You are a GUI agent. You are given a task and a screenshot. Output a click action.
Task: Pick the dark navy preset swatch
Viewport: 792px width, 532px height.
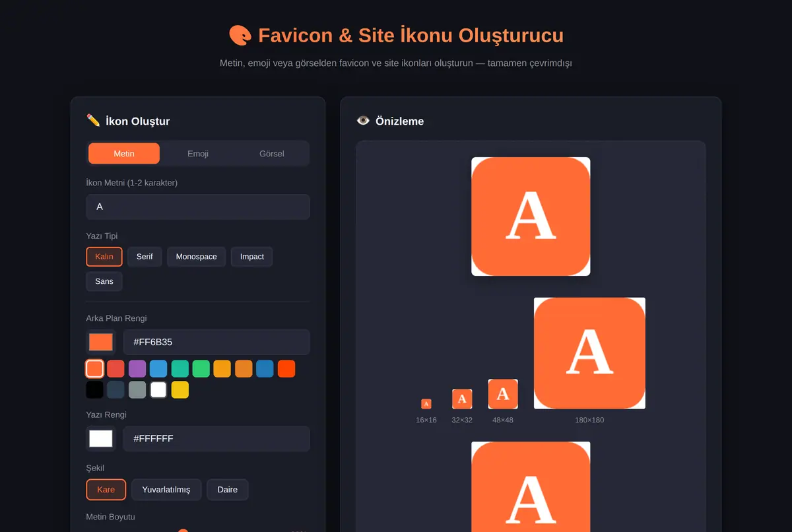pos(116,389)
